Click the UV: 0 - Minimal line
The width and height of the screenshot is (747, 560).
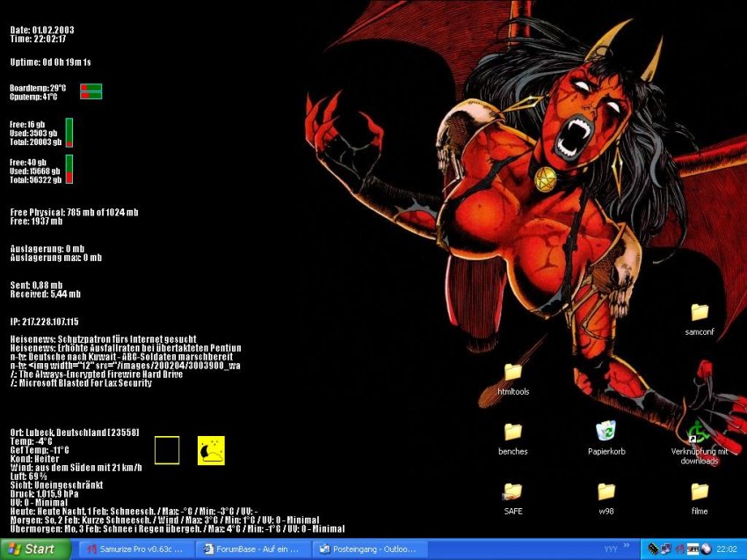(x=39, y=503)
